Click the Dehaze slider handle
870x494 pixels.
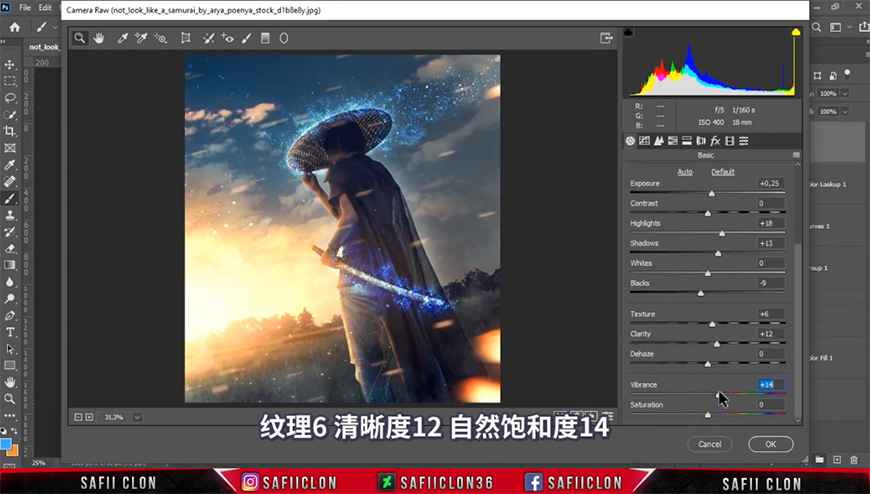707,364
